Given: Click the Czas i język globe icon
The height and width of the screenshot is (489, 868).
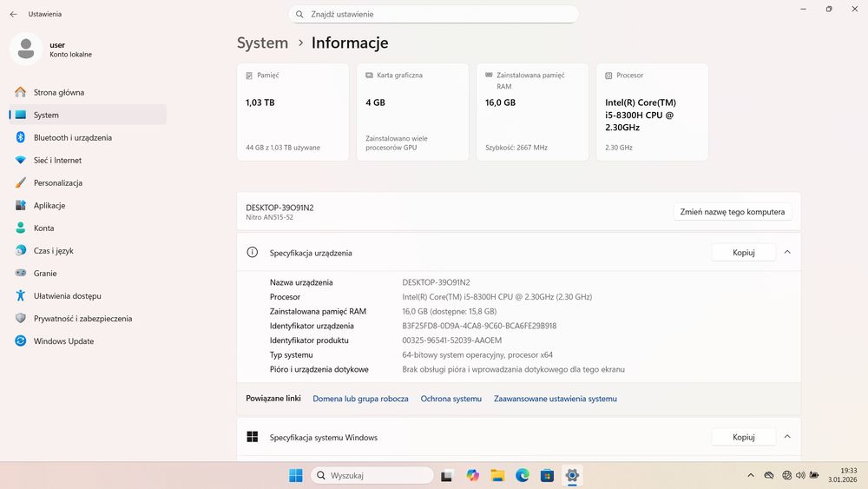Looking at the screenshot, I should tap(21, 250).
